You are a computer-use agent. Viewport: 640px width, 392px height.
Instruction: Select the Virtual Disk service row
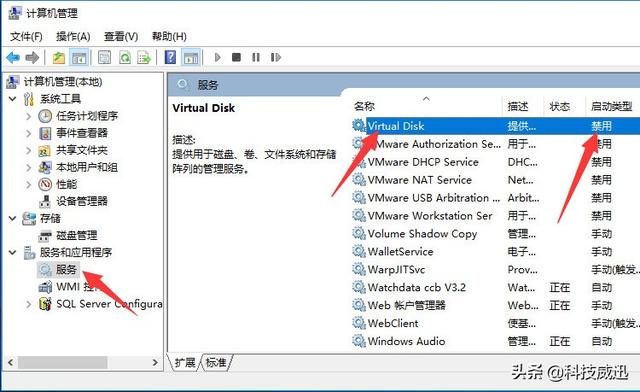pos(496,126)
